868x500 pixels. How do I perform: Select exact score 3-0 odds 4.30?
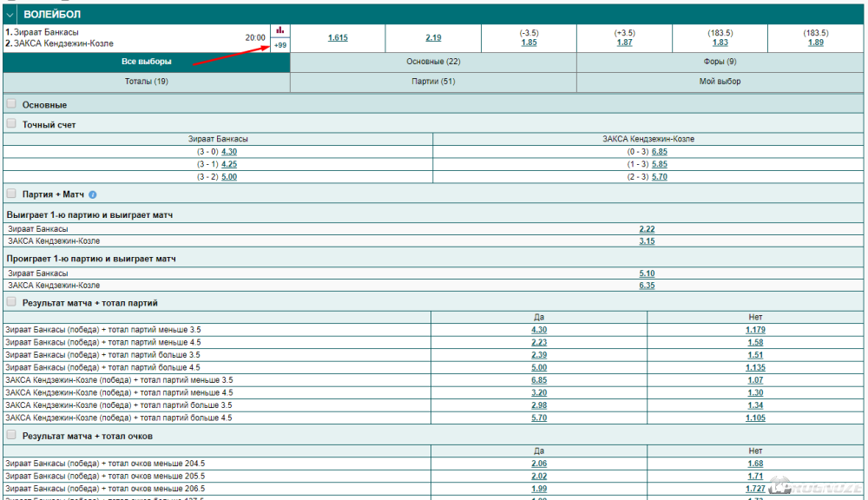coord(229,151)
